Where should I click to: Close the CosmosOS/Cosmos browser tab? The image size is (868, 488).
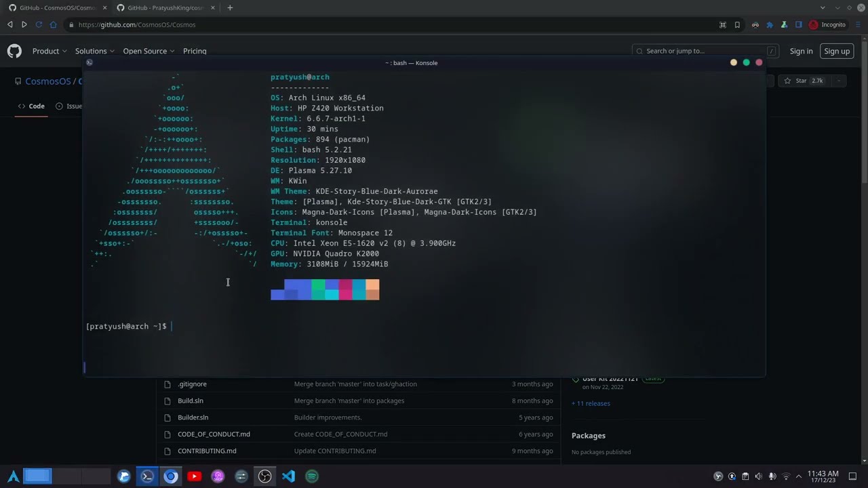104,7
